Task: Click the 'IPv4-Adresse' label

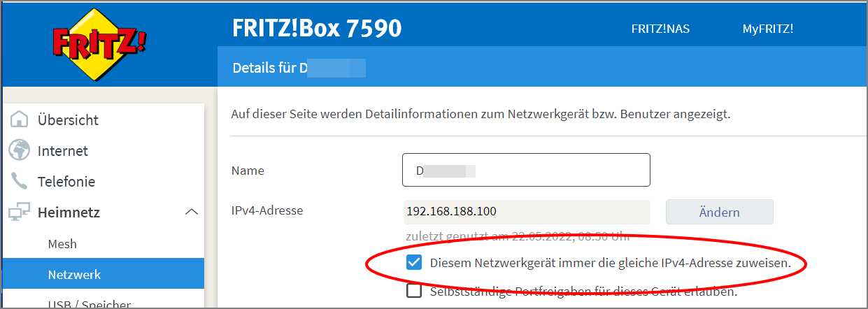Action: tap(267, 210)
